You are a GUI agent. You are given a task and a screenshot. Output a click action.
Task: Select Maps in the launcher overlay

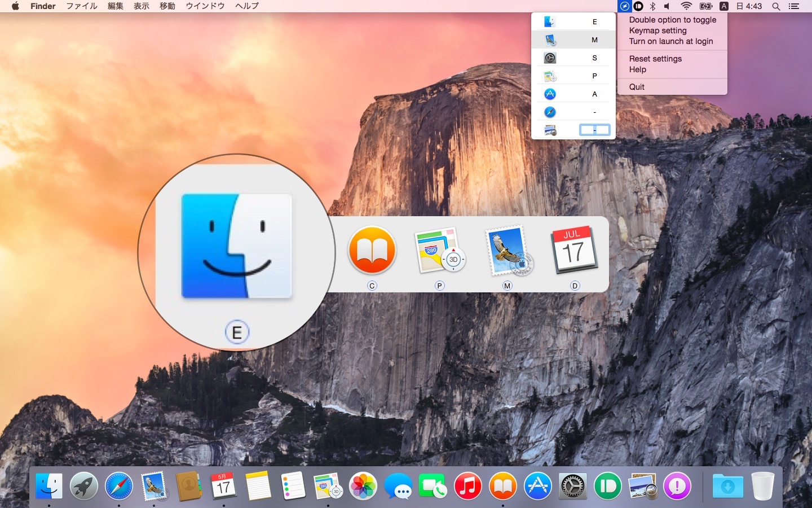tap(440, 250)
